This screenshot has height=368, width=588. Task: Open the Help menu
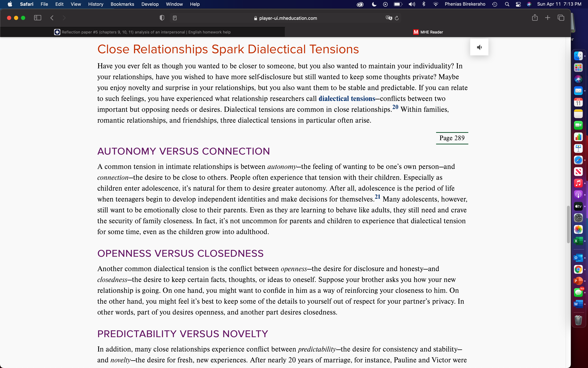pos(195,4)
